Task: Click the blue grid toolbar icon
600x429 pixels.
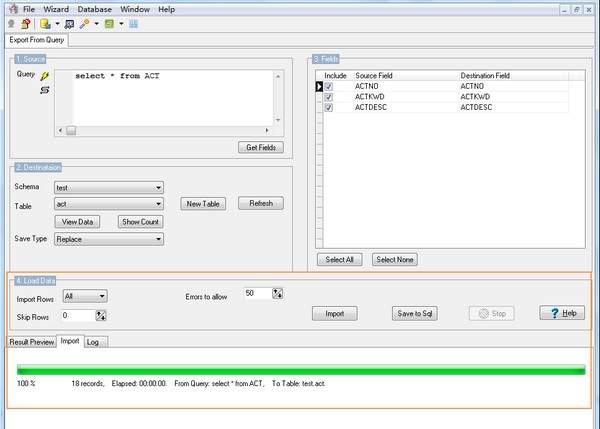Action: [x=133, y=23]
